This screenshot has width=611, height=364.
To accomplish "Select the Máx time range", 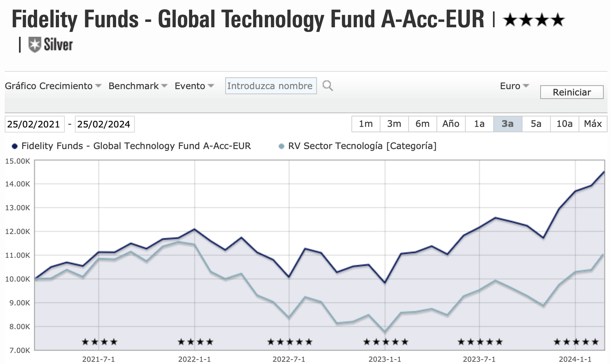I will [x=593, y=124].
